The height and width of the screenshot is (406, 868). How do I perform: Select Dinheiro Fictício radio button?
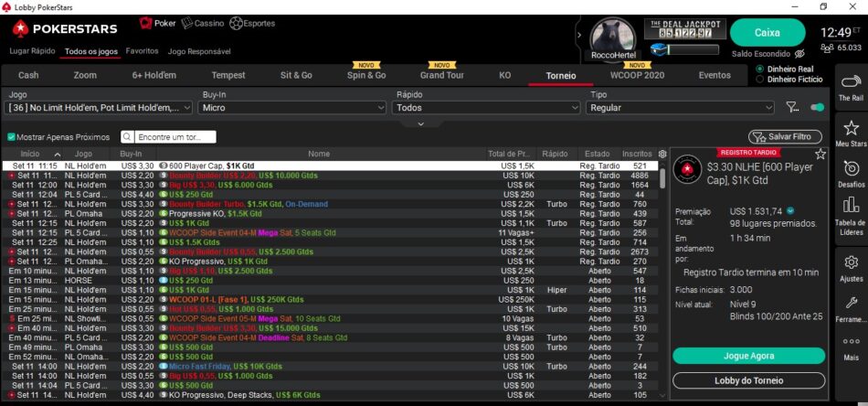760,80
